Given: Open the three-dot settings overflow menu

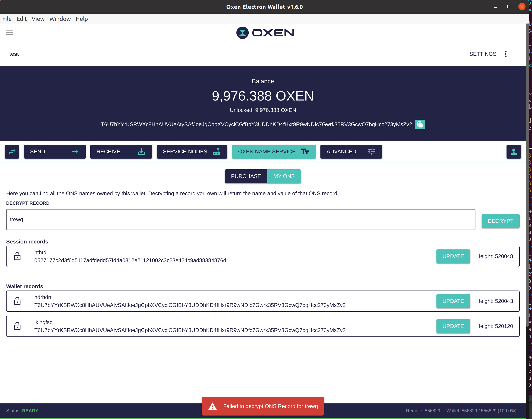Looking at the screenshot, I should 506,54.
